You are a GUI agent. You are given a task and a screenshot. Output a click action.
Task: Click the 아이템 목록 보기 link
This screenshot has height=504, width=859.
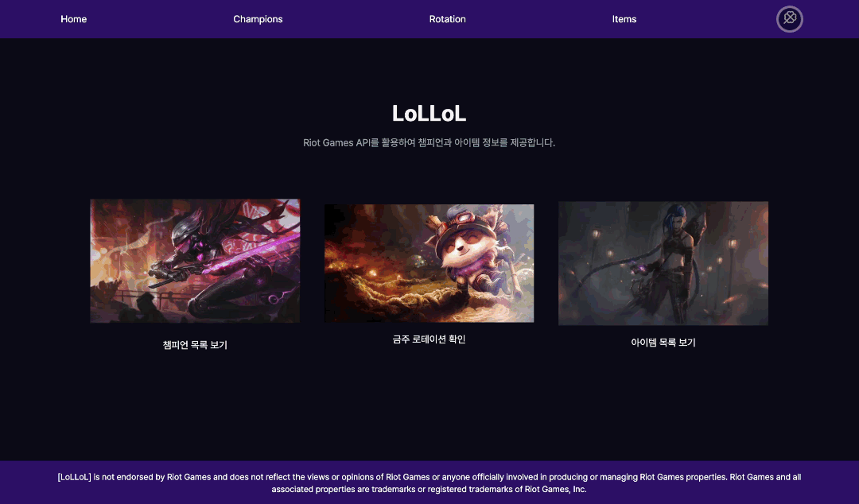[x=663, y=343]
